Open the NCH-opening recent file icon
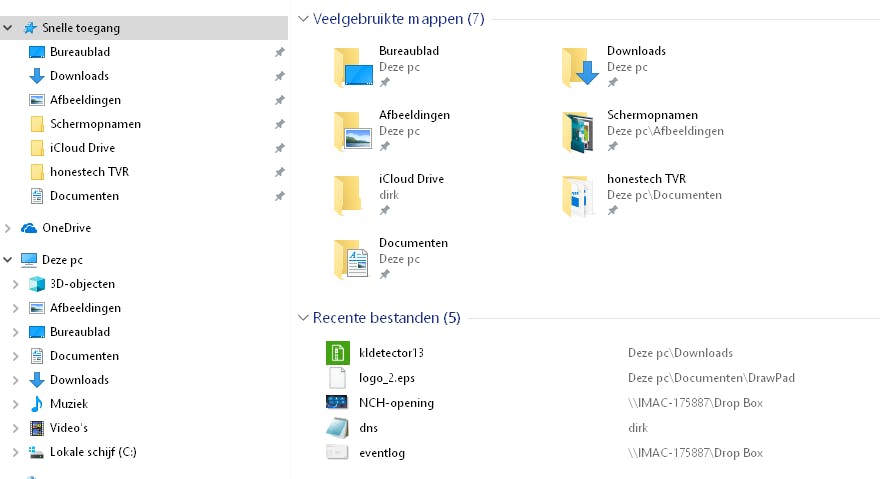 337,403
